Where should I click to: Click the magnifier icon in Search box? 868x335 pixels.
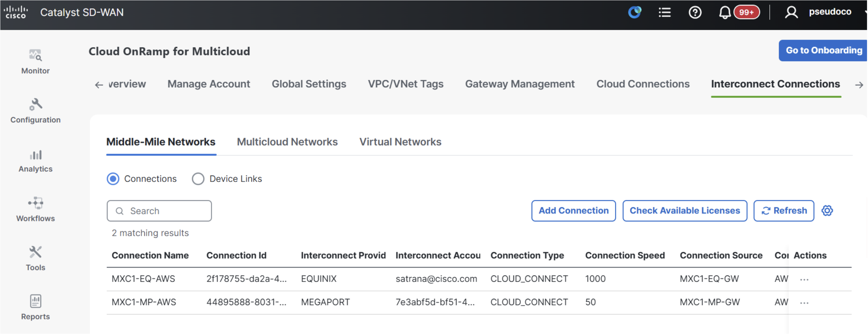click(120, 211)
